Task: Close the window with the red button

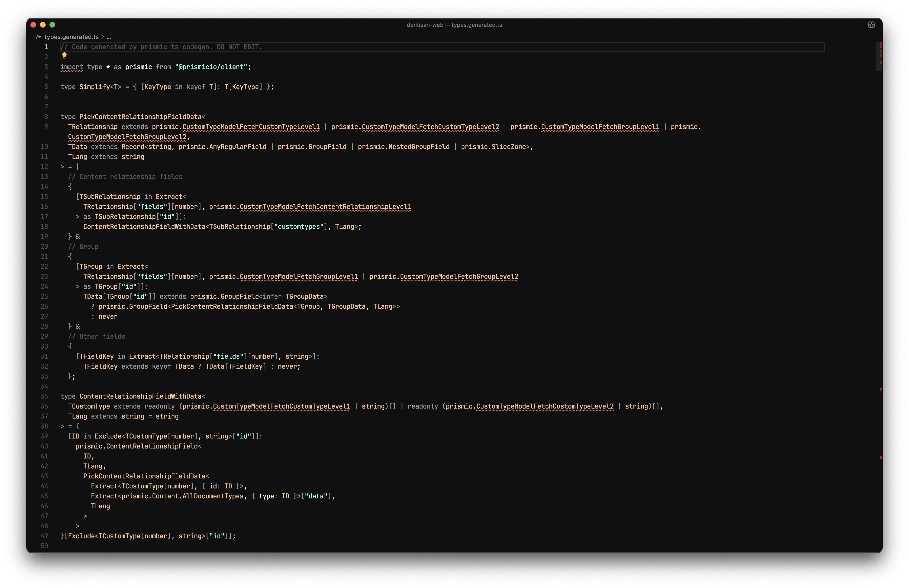Action: click(x=33, y=25)
